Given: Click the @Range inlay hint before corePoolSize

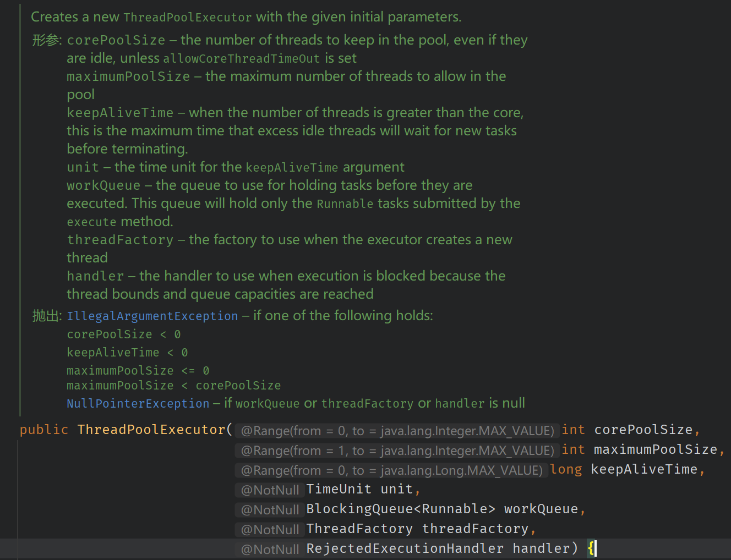Looking at the screenshot, I should (x=397, y=431).
